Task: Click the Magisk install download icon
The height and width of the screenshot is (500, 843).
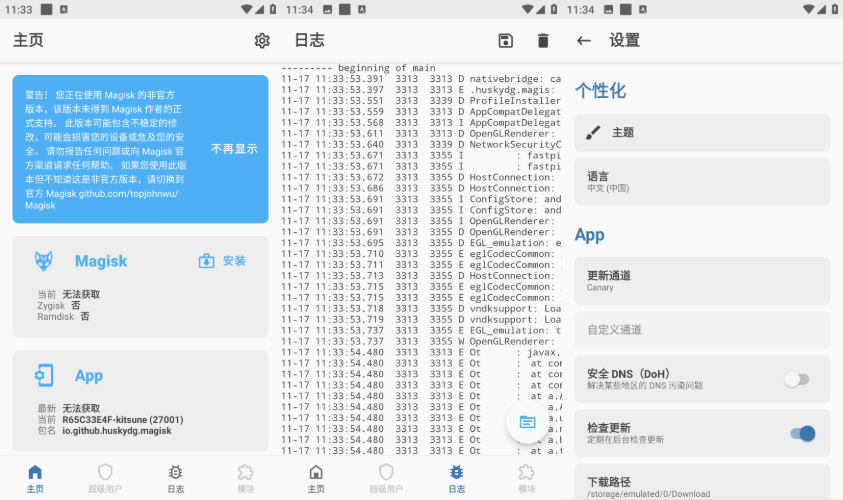Action: [206, 261]
